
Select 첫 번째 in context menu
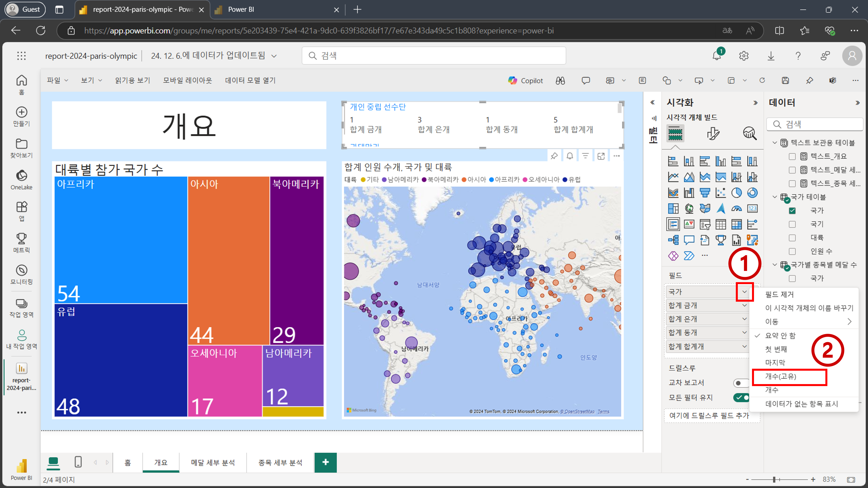tap(776, 349)
